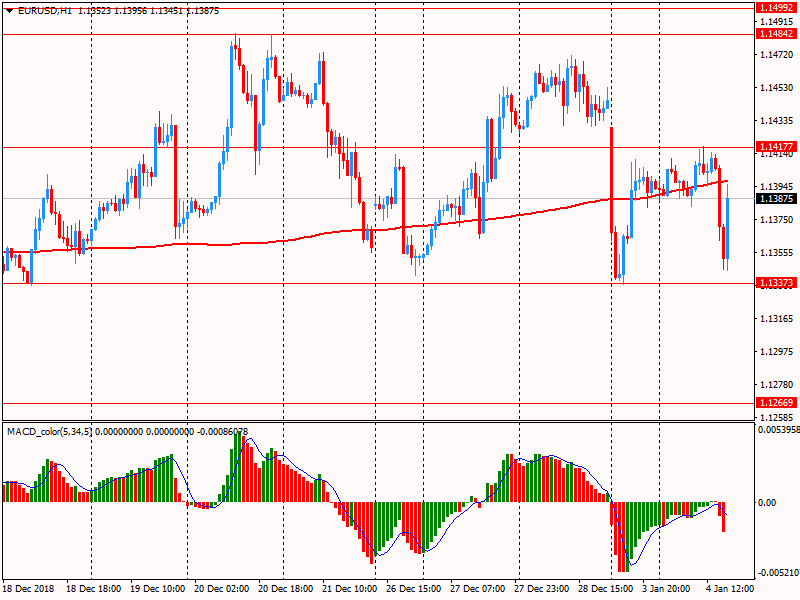Viewport: 800px width, 600px height.
Task: Click the 1.12669 red price level tag
Action: pos(777,403)
